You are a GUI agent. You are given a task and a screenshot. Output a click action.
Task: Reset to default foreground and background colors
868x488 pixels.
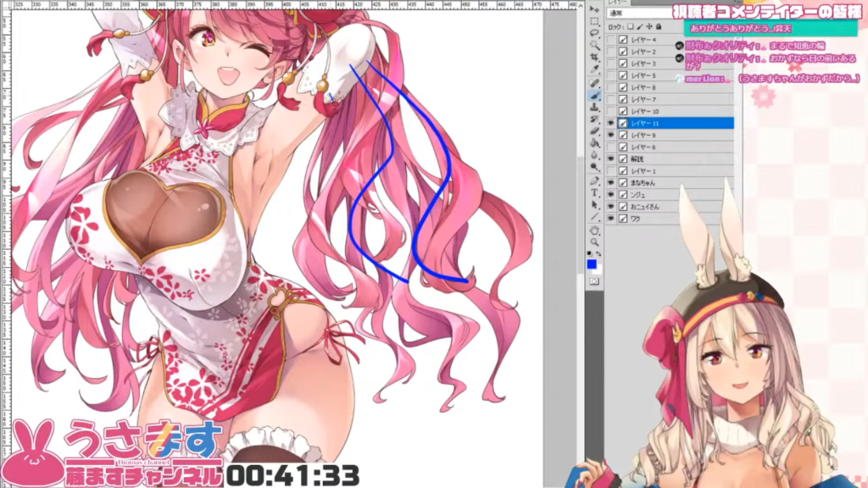click(590, 254)
